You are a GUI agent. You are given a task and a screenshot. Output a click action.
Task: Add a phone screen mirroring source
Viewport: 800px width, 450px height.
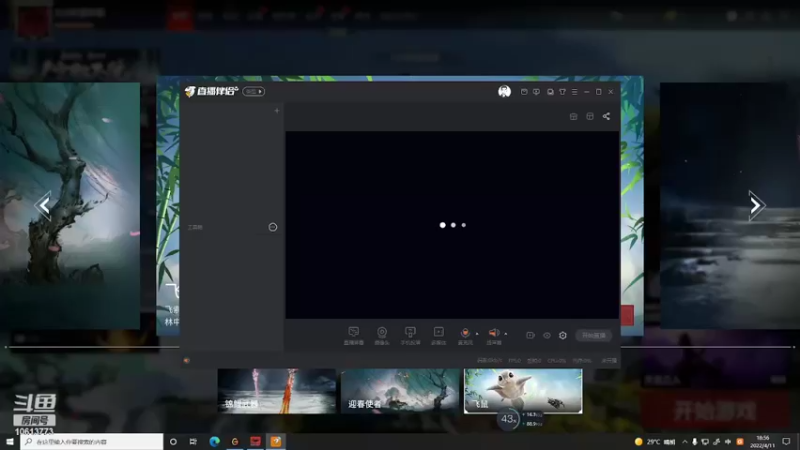[410, 335]
